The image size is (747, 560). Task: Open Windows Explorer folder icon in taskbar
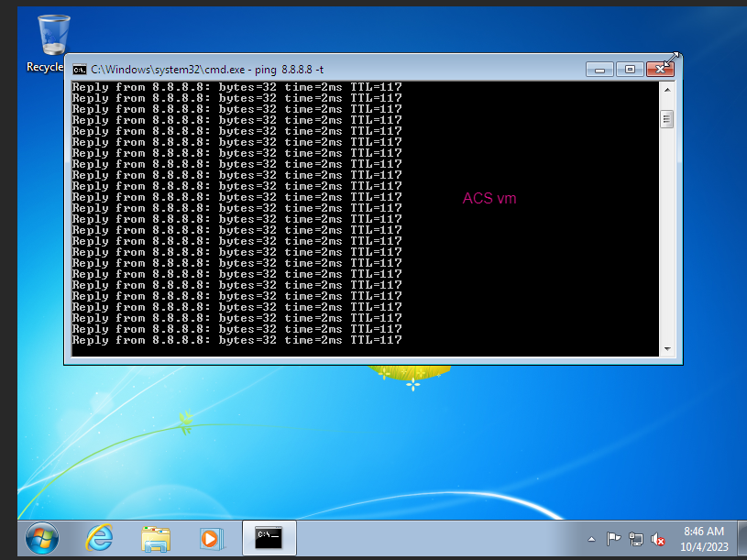tap(156, 539)
